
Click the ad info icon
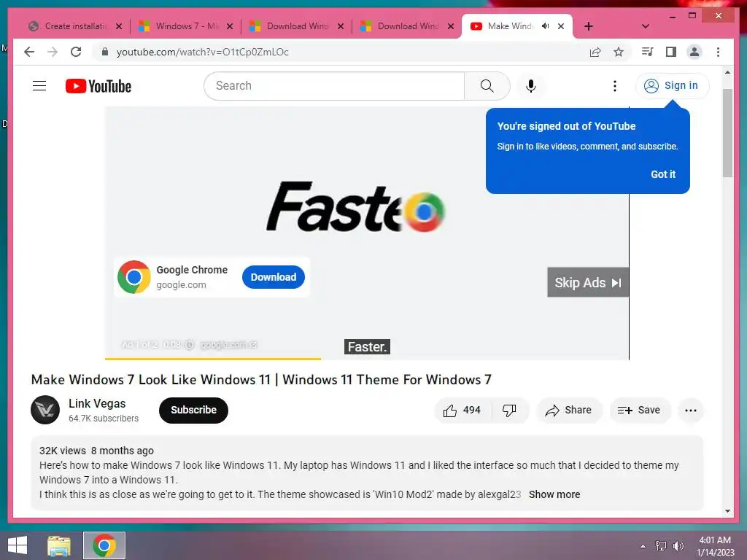[x=189, y=344]
